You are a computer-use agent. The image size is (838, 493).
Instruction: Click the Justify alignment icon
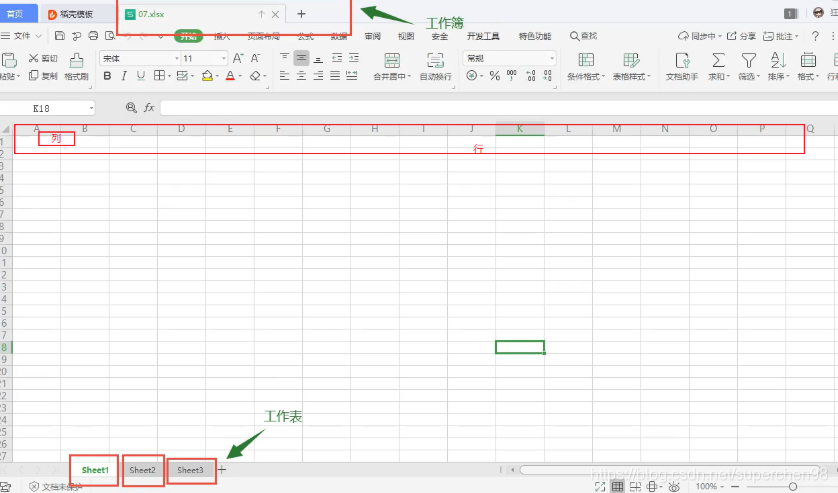point(335,76)
